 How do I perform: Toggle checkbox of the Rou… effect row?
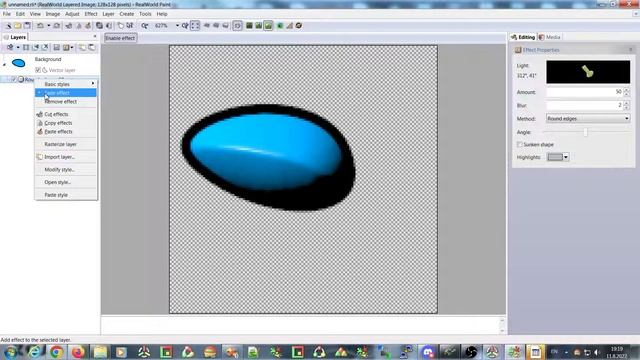[13, 79]
